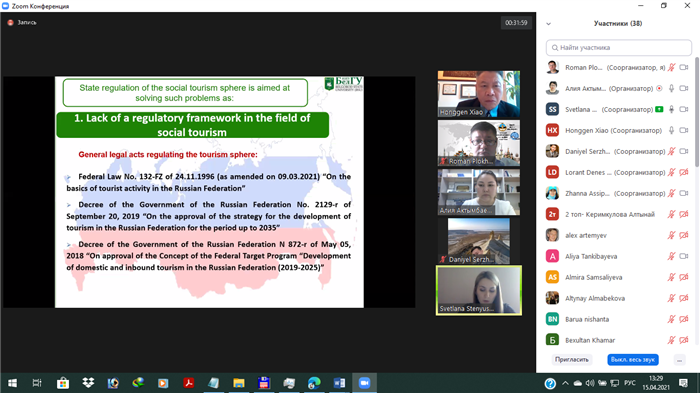The image size is (700, 393).
Task: Open Word from the taskbar
Action: click(x=339, y=383)
